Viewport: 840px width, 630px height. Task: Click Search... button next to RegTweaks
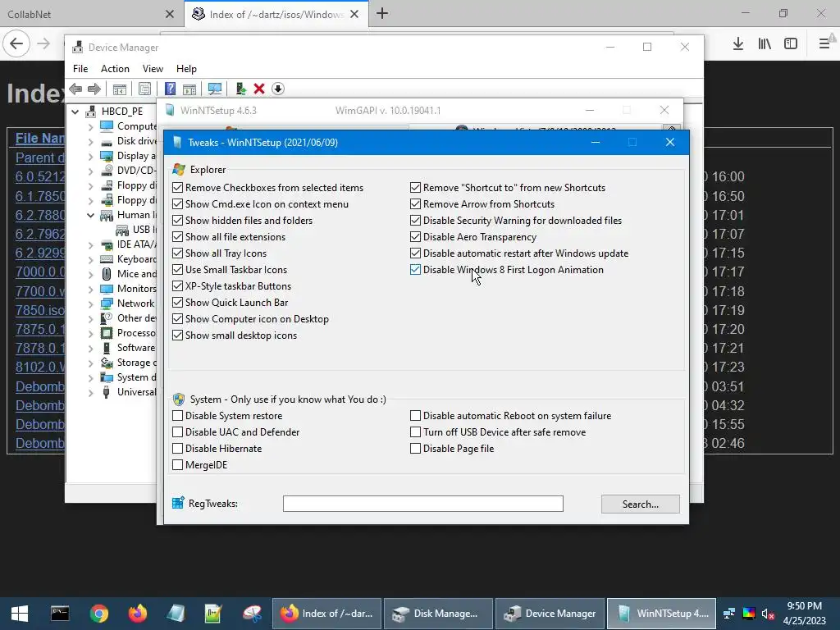(641, 504)
